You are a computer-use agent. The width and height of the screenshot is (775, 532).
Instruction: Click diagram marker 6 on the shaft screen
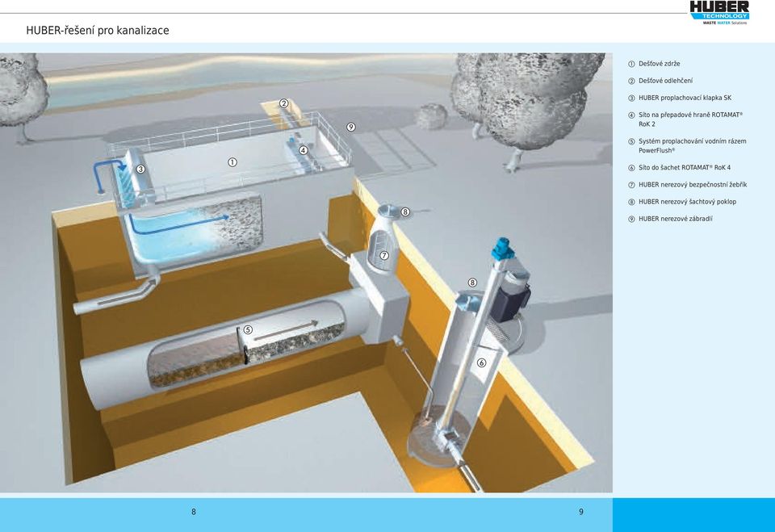coord(481,362)
